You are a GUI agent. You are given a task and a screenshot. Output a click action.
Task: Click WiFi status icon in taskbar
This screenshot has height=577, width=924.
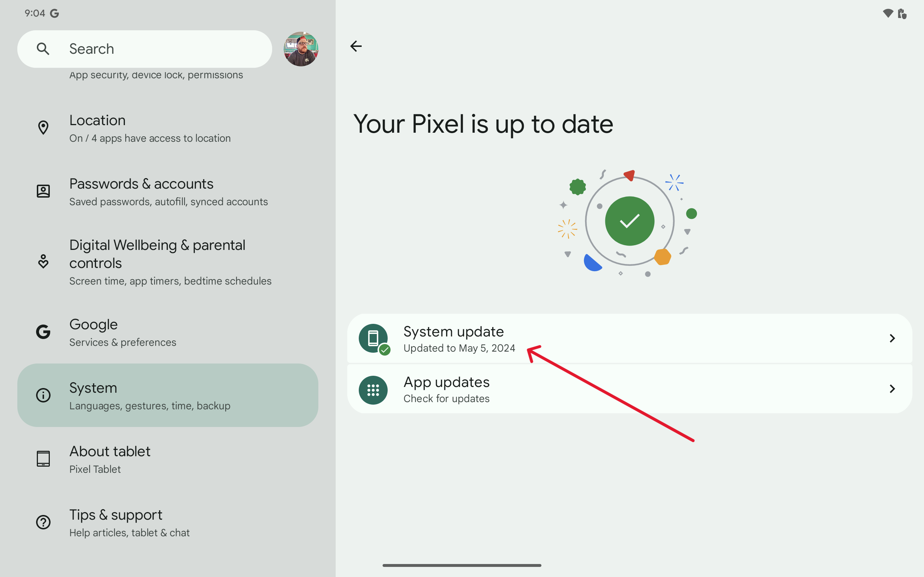[x=888, y=13]
